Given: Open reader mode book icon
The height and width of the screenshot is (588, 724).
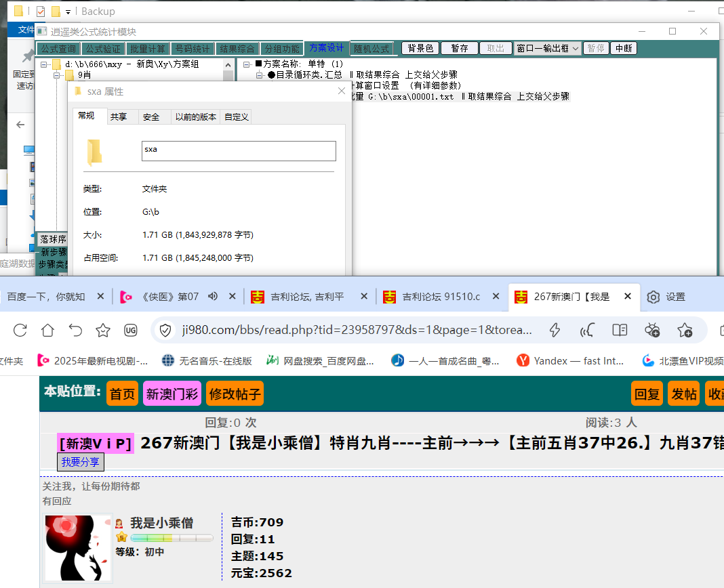Looking at the screenshot, I should 619,330.
